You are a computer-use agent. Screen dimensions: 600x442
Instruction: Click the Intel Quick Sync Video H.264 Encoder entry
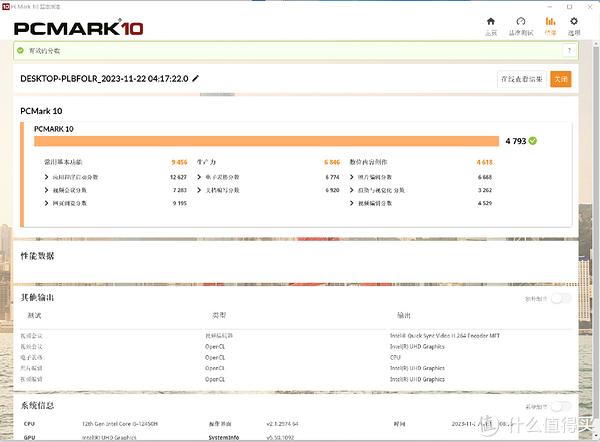coord(445,336)
